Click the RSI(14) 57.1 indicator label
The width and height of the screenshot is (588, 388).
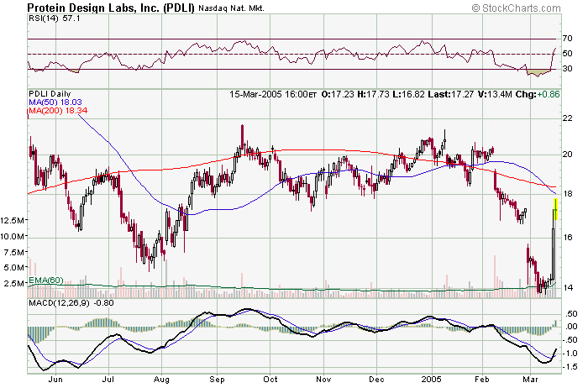pos(55,18)
